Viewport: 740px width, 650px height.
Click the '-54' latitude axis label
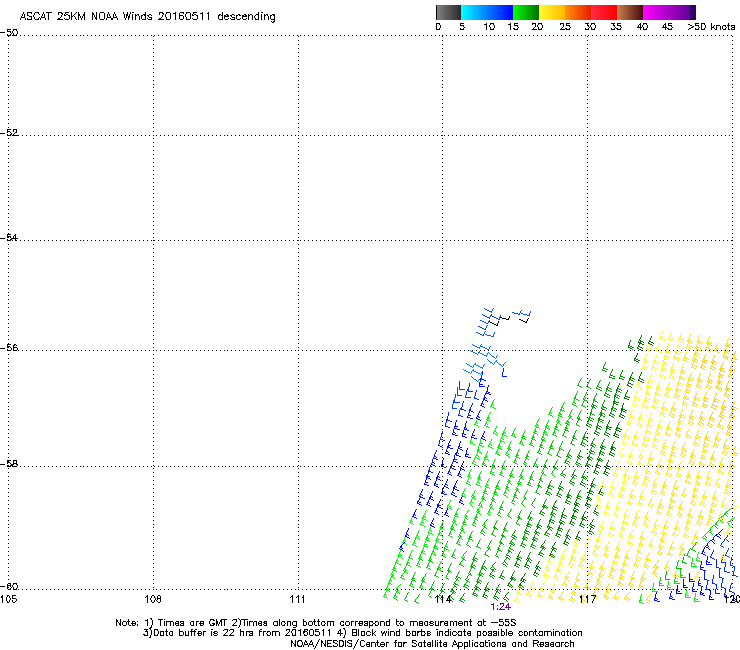click(x=9, y=237)
